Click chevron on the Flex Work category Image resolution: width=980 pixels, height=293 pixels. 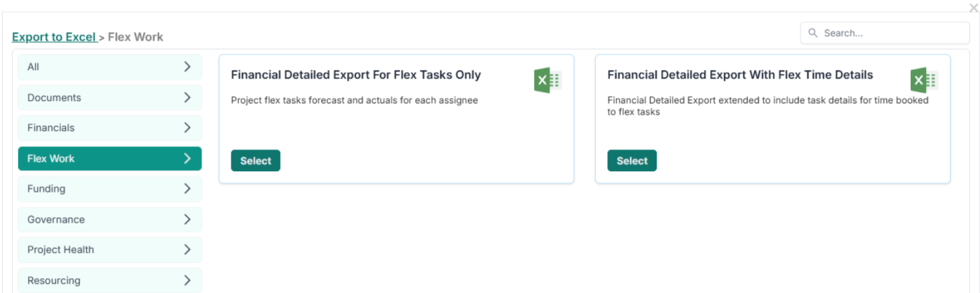pos(187,158)
